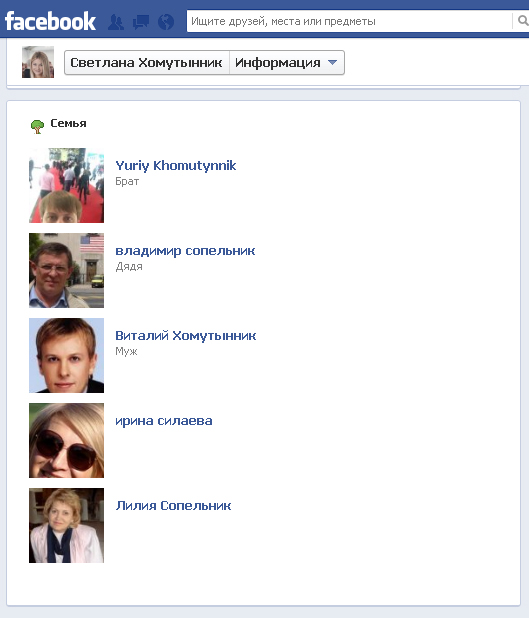Image resolution: width=529 pixels, height=618 pixels.
Task: Expand the Информация dropdown arrow
Action: coord(332,62)
